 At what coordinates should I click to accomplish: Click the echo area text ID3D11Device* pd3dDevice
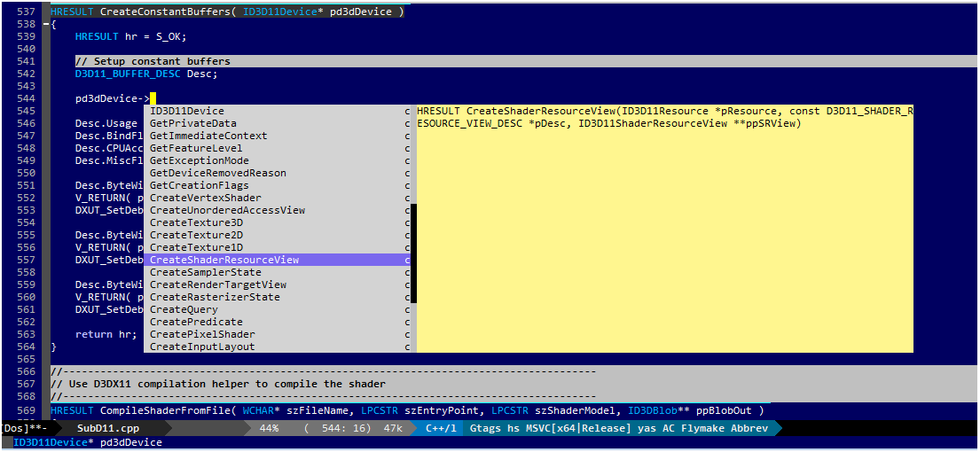(x=88, y=442)
